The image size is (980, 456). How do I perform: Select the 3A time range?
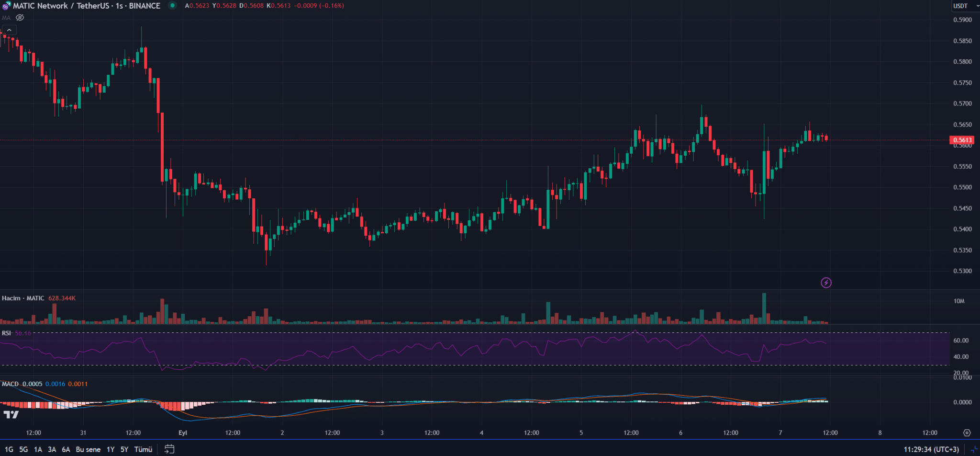tap(52, 449)
